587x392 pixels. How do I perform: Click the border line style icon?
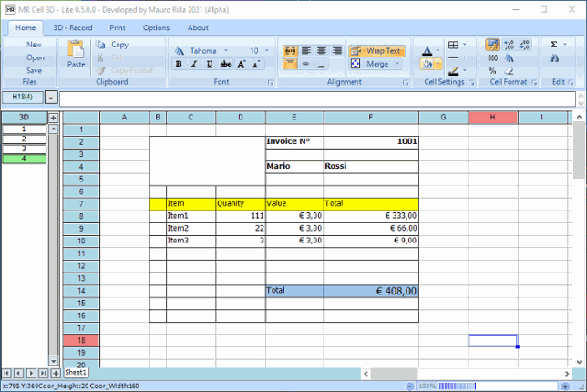(453, 57)
